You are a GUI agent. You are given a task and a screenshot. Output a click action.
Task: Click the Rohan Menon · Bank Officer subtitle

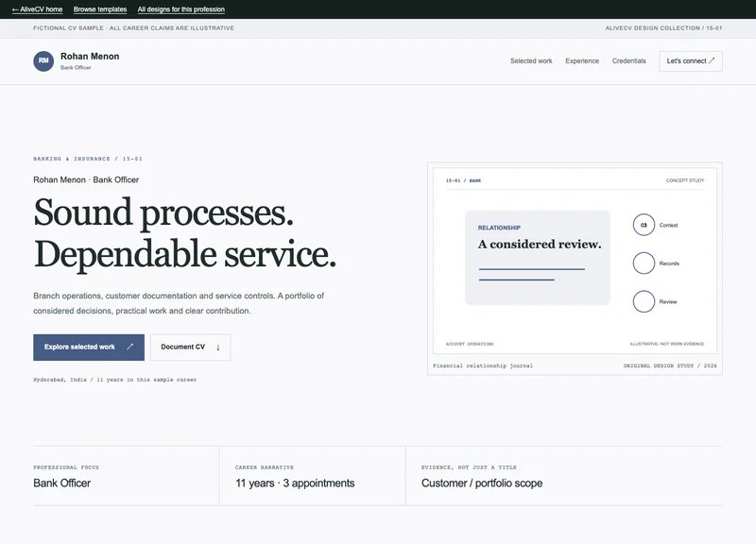[x=86, y=179]
